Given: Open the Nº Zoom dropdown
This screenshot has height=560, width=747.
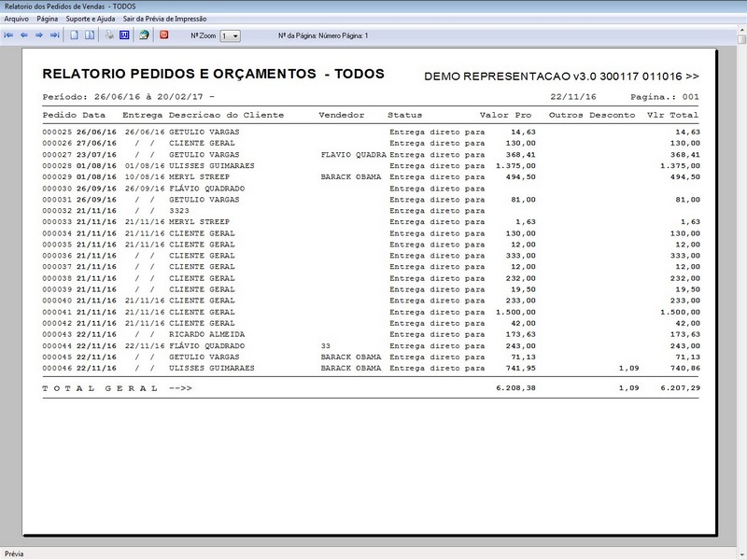Looking at the screenshot, I should (230, 35).
